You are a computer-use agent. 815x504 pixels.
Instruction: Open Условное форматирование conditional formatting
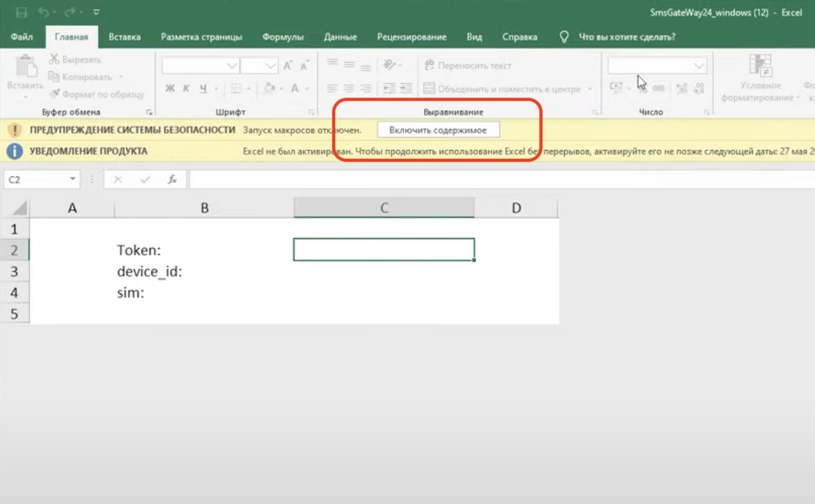(x=760, y=79)
